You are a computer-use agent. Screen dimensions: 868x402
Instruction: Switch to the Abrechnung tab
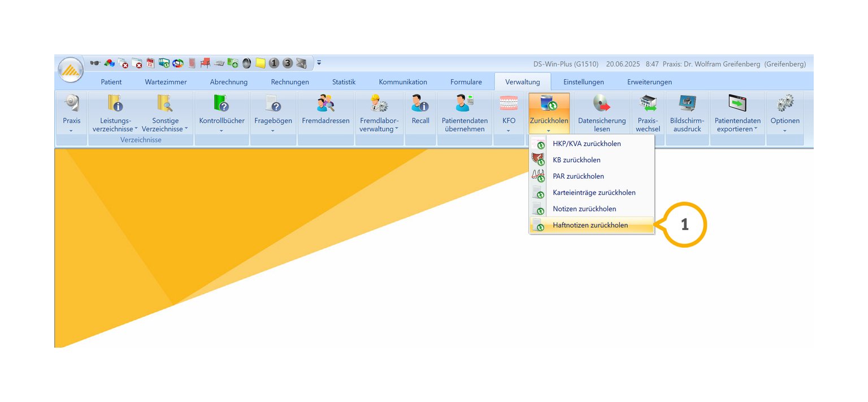tap(229, 82)
